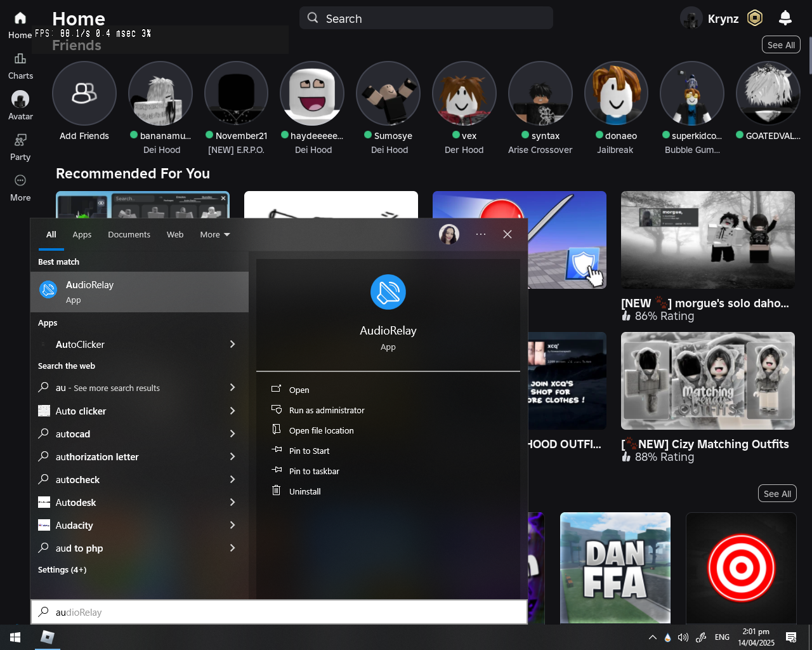Image resolution: width=812 pixels, height=650 pixels.
Task: Open the DAN FFA game thumbnail
Action: point(615,568)
